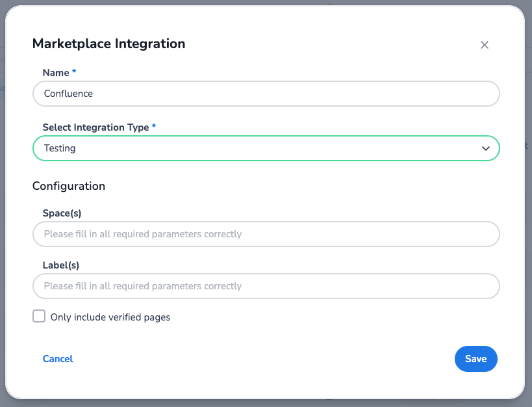Click the 'Only include verified pages' label text
This screenshot has width=532, height=407.
pyautogui.click(x=110, y=317)
